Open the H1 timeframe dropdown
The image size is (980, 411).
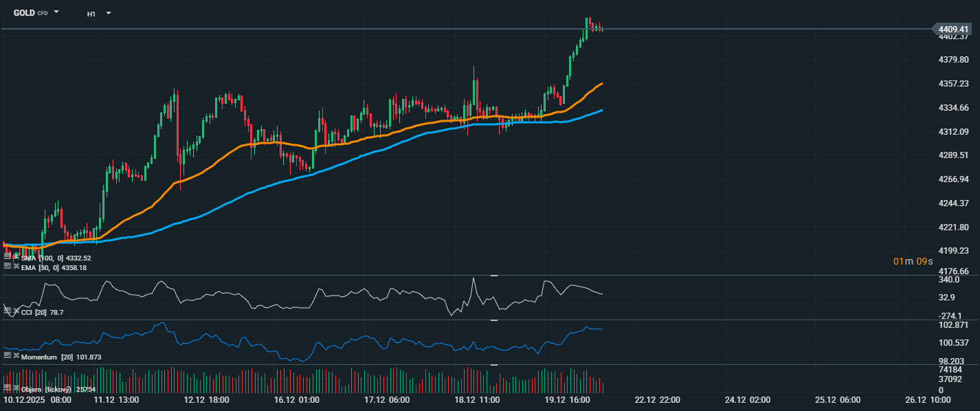108,13
